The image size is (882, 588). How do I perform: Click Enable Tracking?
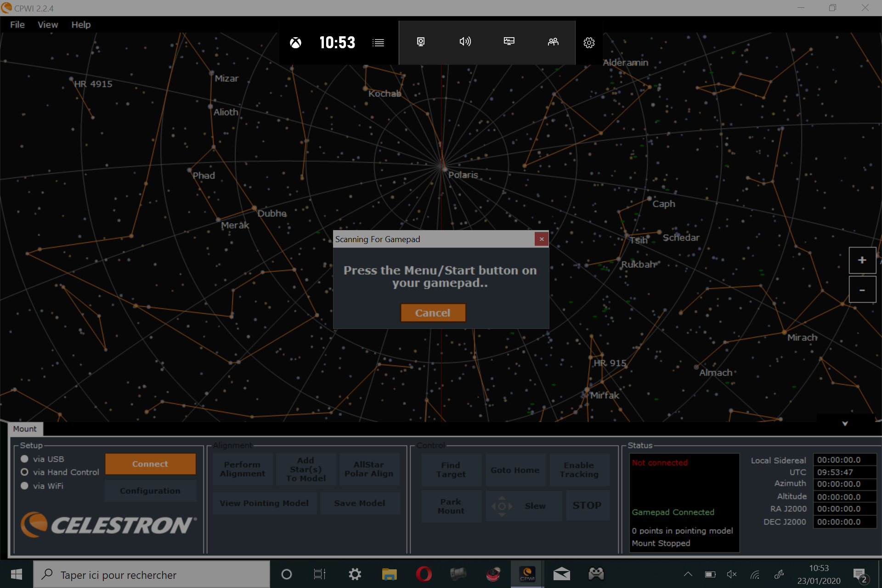pyautogui.click(x=579, y=469)
